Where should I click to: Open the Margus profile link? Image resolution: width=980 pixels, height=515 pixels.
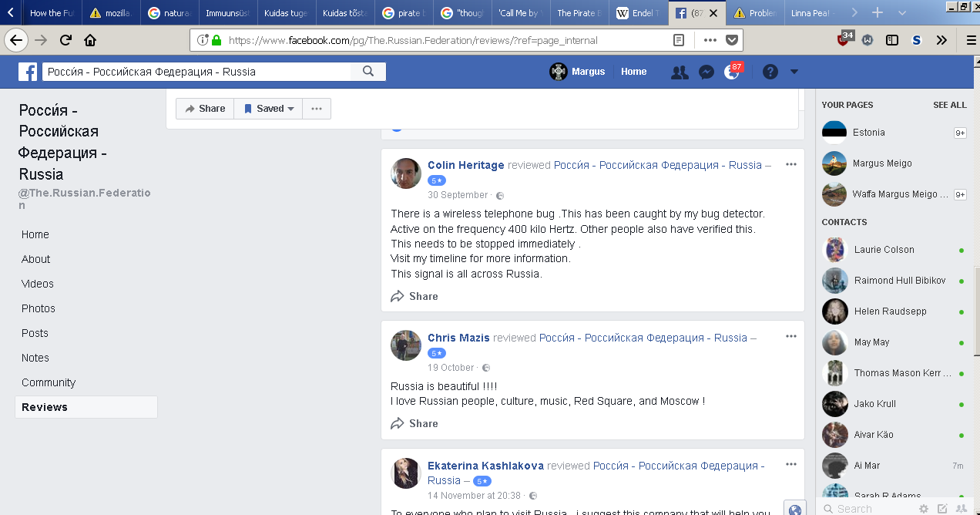tap(577, 72)
